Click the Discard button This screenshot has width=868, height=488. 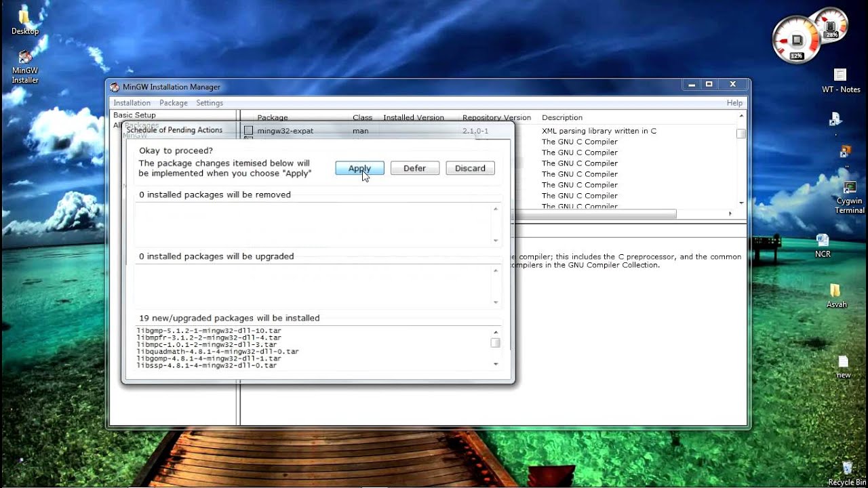[x=470, y=168]
